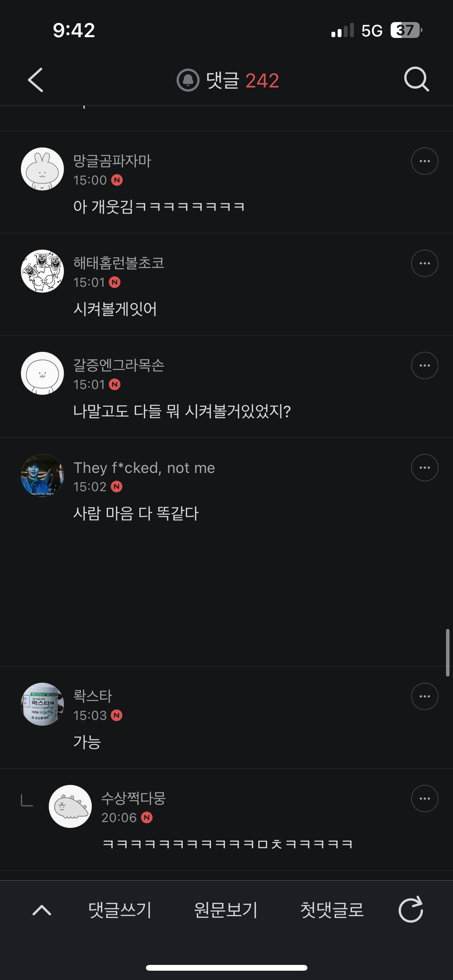Open 망글곰파자마's rabbit profile picture
Screen dimensions: 453x980
click(x=42, y=169)
